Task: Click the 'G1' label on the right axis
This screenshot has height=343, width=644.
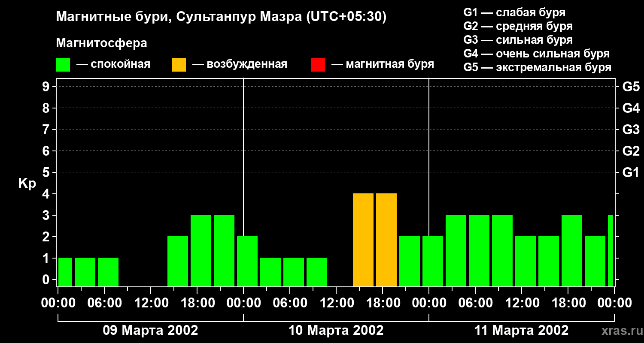Action: pos(631,173)
